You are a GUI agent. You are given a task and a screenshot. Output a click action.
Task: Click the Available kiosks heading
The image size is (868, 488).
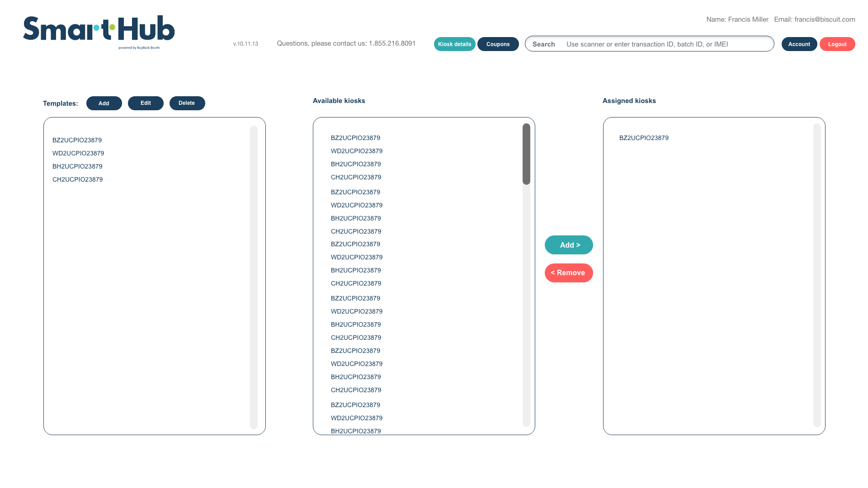click(339, 101)
